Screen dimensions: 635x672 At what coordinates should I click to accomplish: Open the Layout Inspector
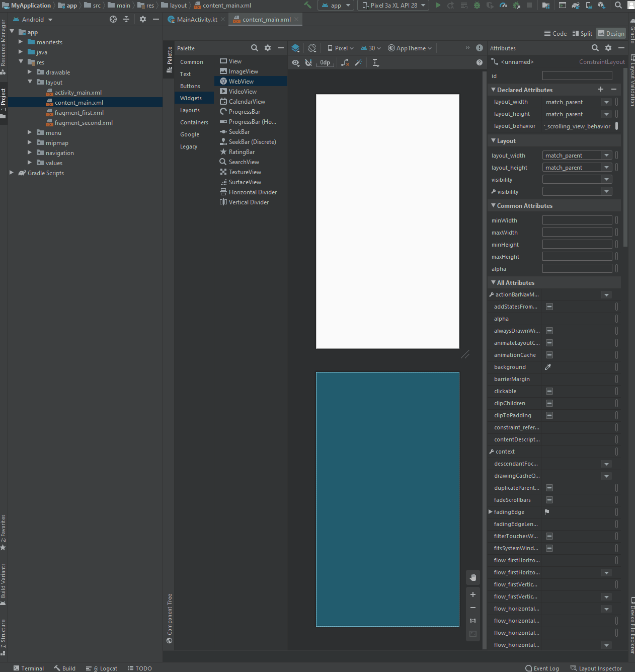(x=596, y=668)
